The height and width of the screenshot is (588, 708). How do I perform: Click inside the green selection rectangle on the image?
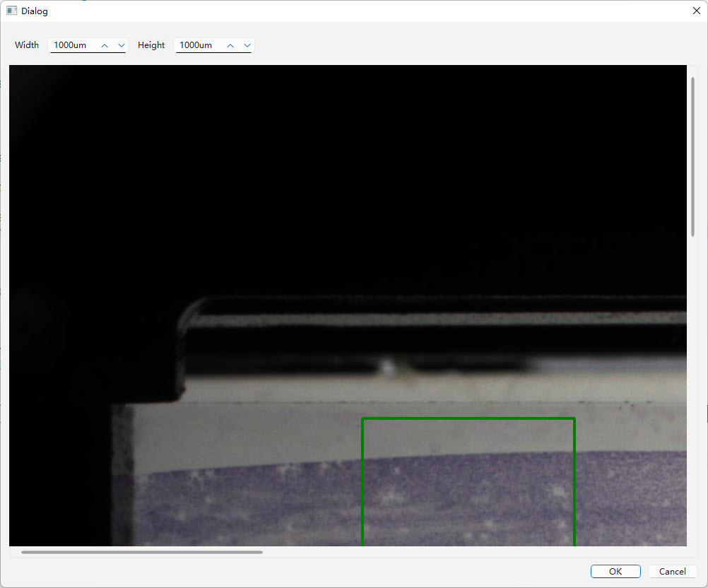pos(468,482)
